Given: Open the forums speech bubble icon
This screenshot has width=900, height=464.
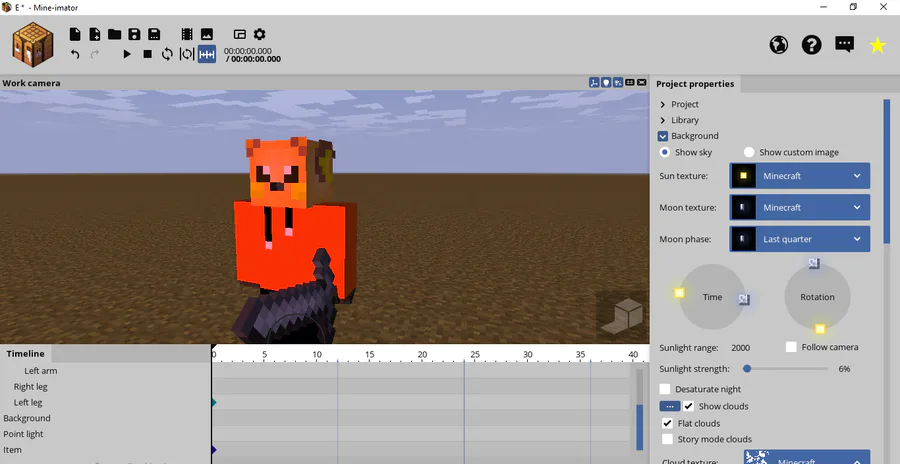Looking at the screenshot, I should tap(844, 44).
